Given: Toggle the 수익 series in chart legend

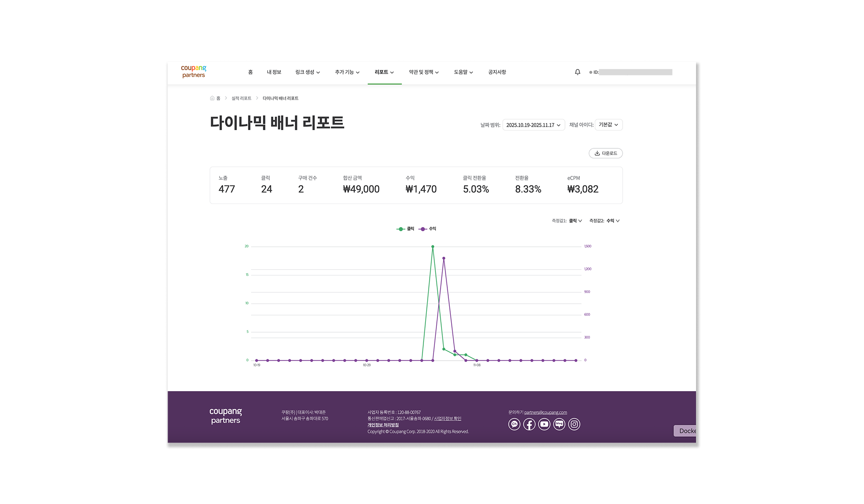Looking at the screenshot, I should [x=428, y=229].
